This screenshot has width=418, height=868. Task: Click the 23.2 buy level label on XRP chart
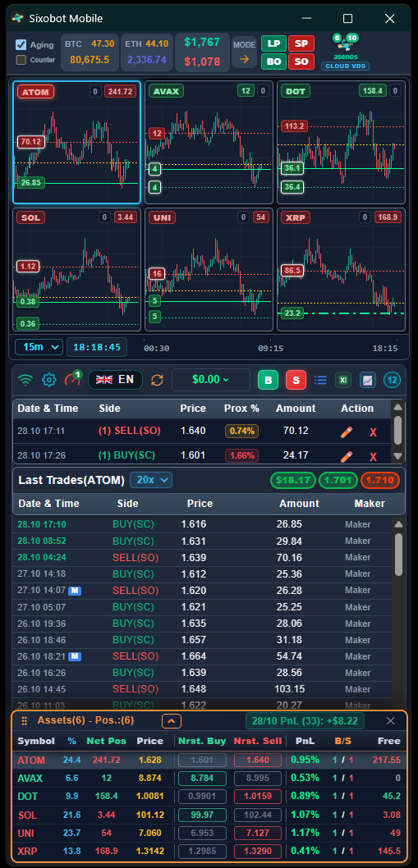(292, 313)
